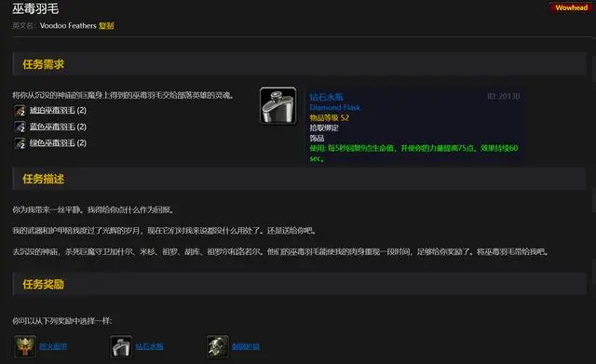Viewport: 596px width, 364px height.
Task: Open the 琥珀巫毒羽毛 (2) item link
Action: tap(58, 110)
